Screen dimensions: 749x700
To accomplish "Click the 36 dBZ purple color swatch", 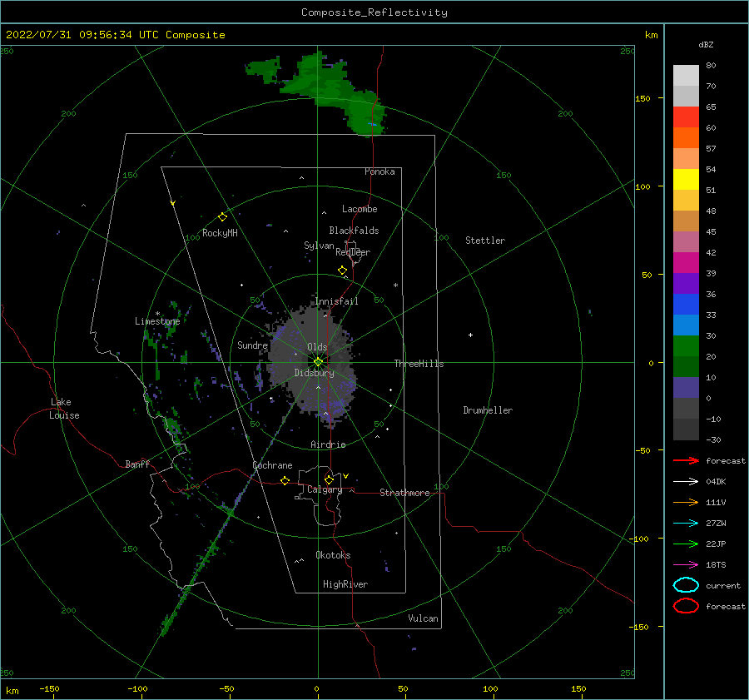I will (686, 283).
